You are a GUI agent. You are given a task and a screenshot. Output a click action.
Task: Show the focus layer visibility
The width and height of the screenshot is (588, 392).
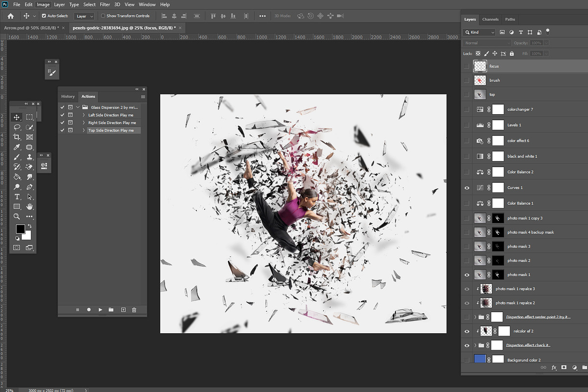click(466, 66)
